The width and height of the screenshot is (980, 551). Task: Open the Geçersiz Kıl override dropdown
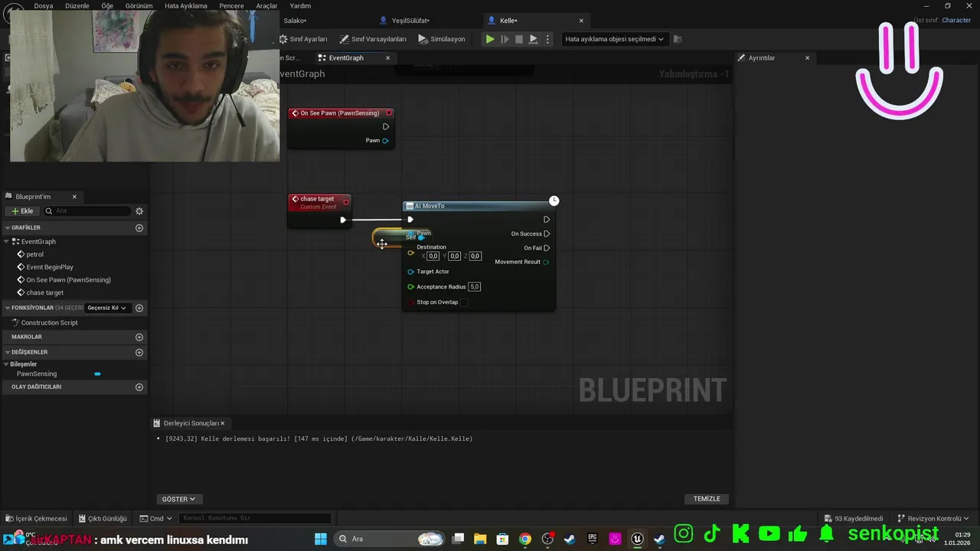(x=106, y=308)
